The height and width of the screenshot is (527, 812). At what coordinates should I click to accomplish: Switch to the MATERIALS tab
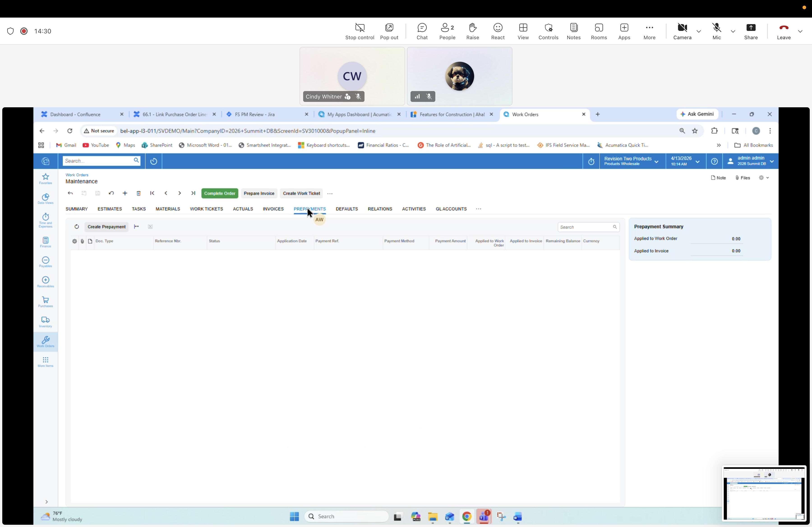click(168, 209)
